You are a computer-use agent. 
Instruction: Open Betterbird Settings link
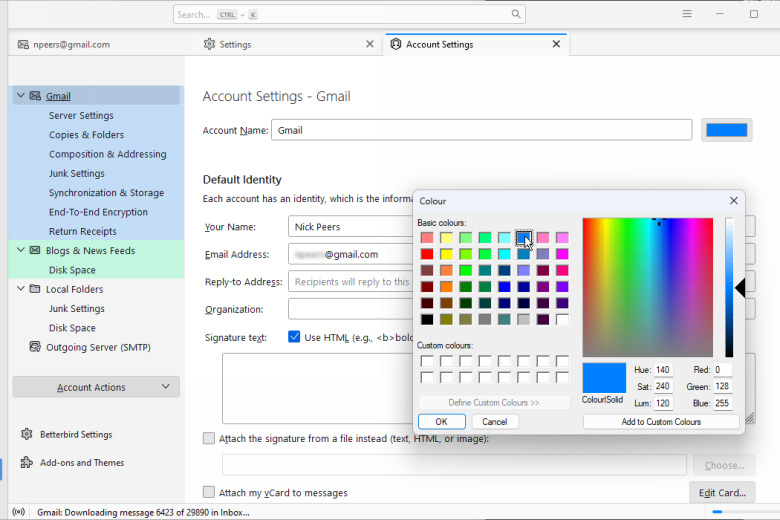tap(76, 434)
